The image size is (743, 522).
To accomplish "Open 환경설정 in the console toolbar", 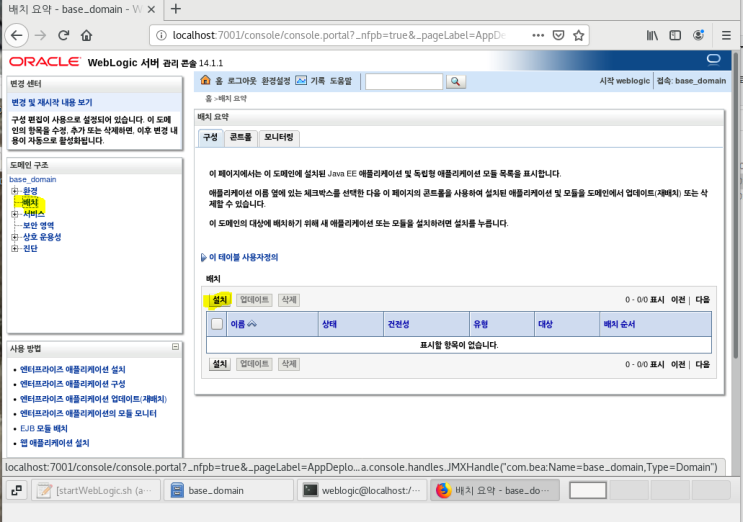I will [276, 81].
